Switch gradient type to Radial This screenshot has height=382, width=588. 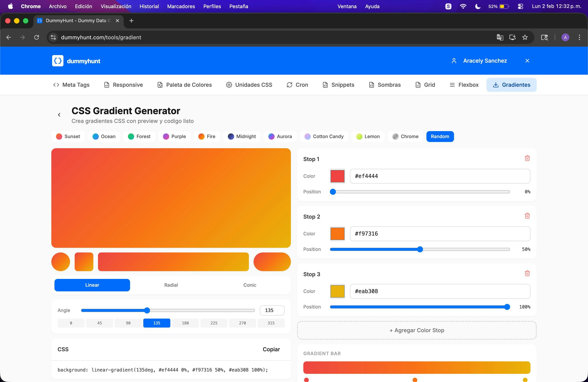[x=171, y=285]
